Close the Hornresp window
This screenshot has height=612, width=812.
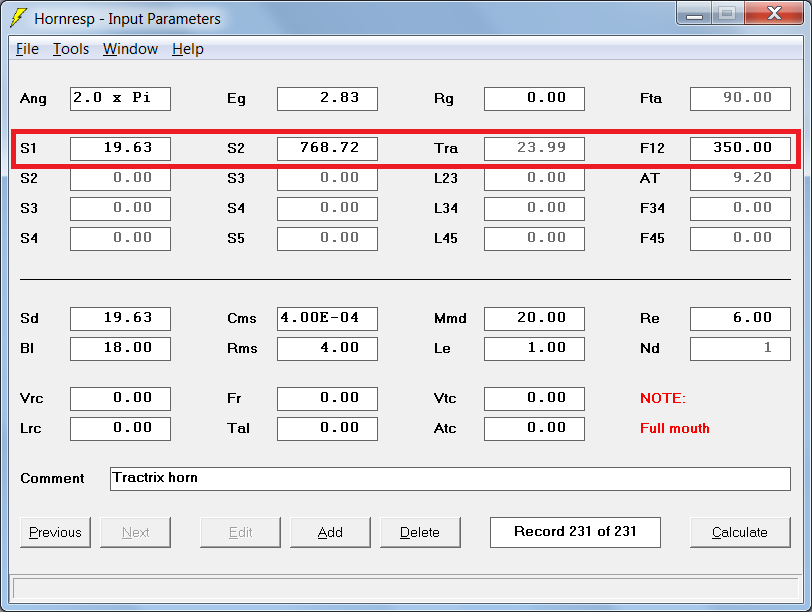click(x=774, y=13)
